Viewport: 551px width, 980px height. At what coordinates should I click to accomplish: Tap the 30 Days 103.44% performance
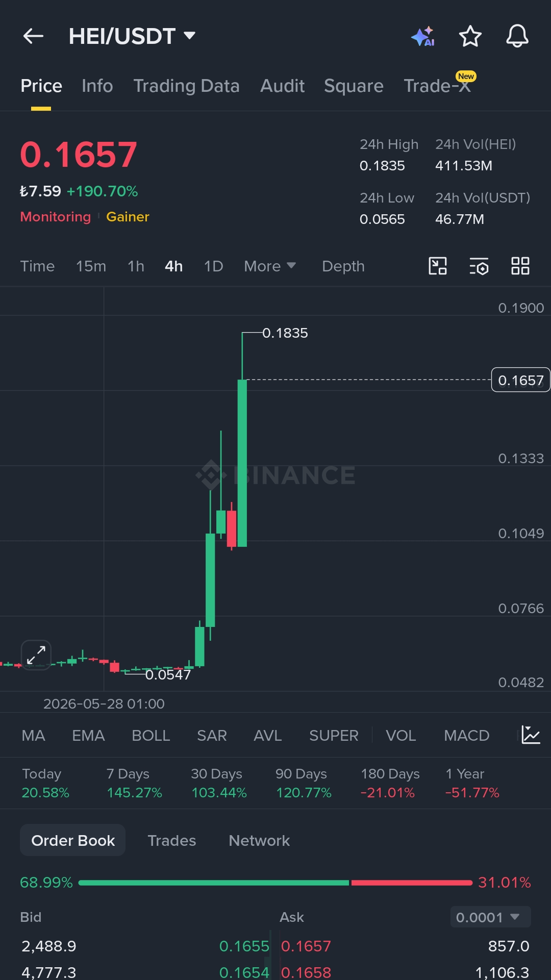click(219, 783)
